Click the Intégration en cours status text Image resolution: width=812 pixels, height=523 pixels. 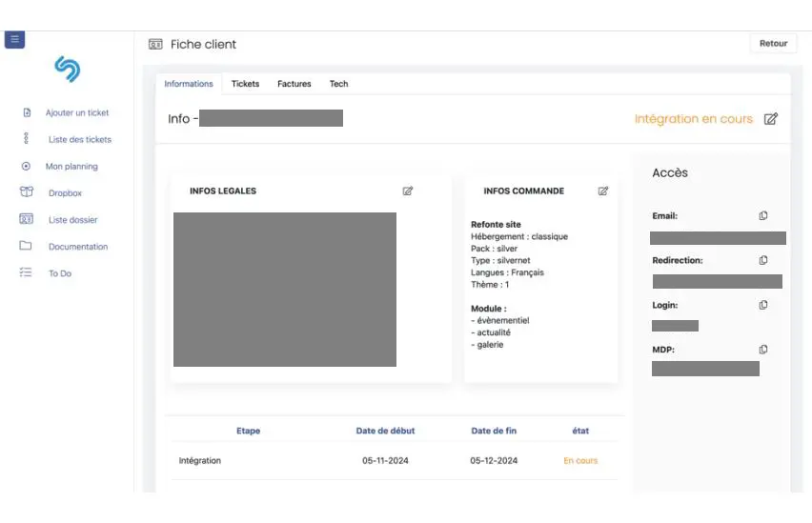694,119
